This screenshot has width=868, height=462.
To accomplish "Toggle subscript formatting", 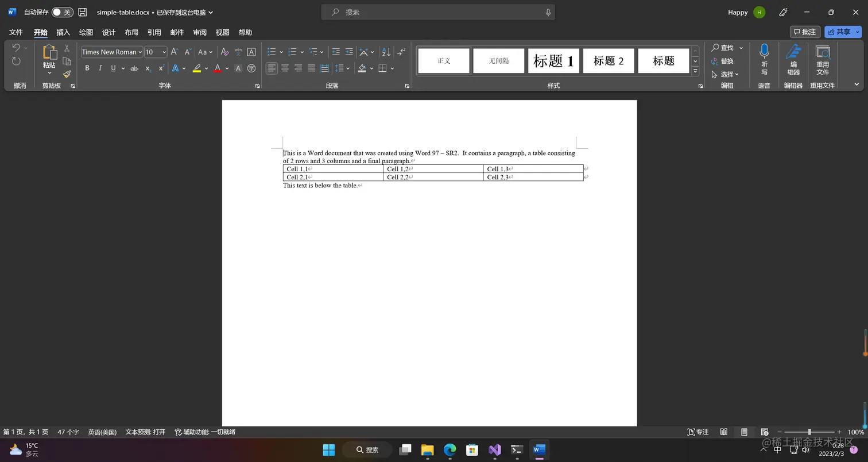I will point(148,68).
